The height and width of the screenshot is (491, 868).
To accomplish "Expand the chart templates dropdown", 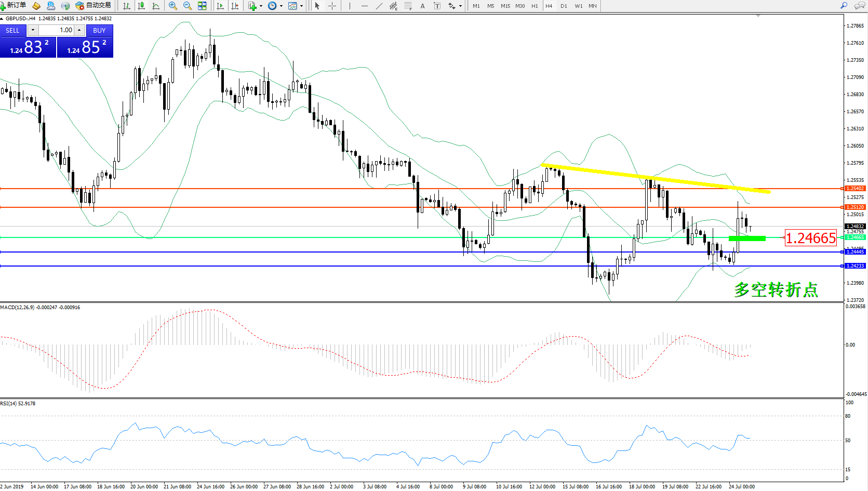I will 301,6.
